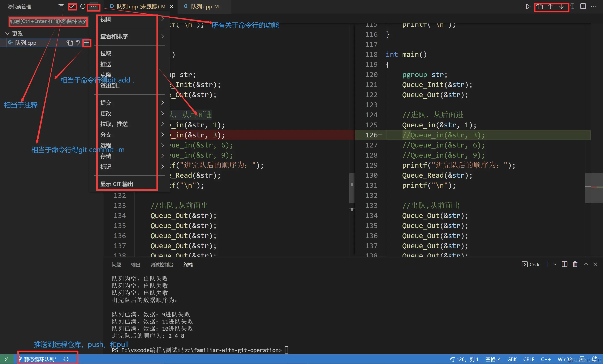Go to previous change up arrow
The width and height of the screenshot is (603, 364).
point(550,7)
